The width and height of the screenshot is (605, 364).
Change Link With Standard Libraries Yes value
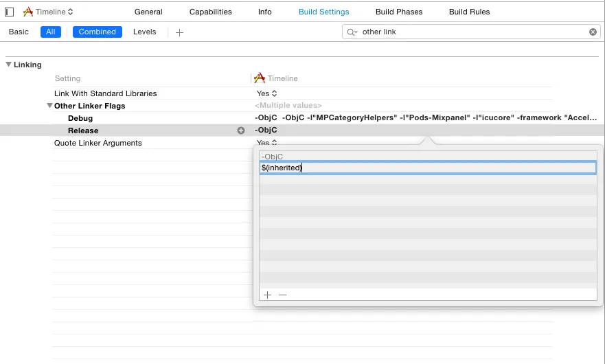point(266,93)
